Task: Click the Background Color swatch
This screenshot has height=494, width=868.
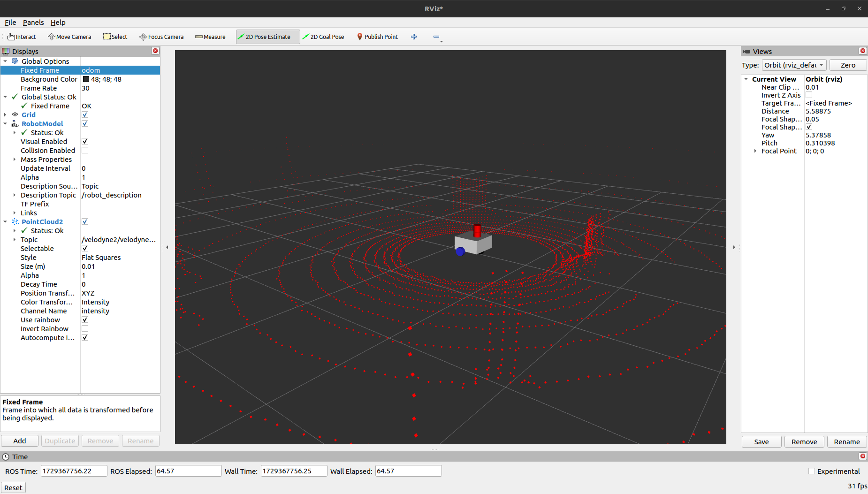Action: [86, 79]
